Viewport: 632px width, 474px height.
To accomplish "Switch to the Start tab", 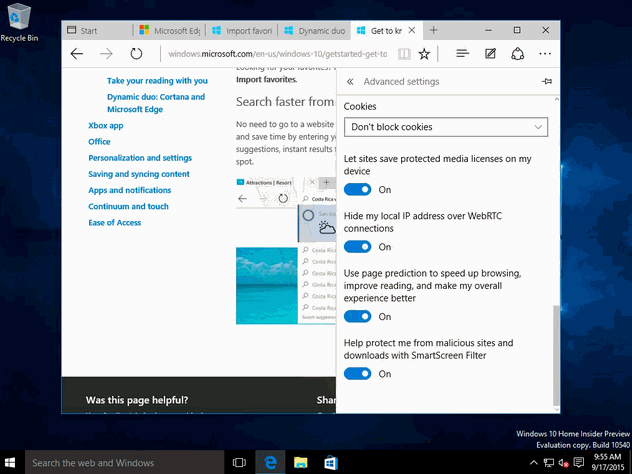I will pyautogui.click(x=98, y=31).
